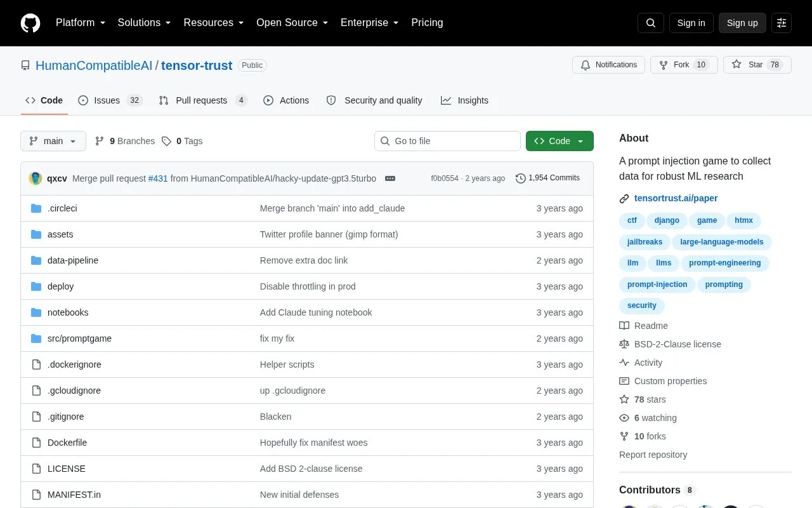Click the link icon next to tensortrust.ai/paper
The height and width of the screenshot is (508, 812).
point(624,198)
